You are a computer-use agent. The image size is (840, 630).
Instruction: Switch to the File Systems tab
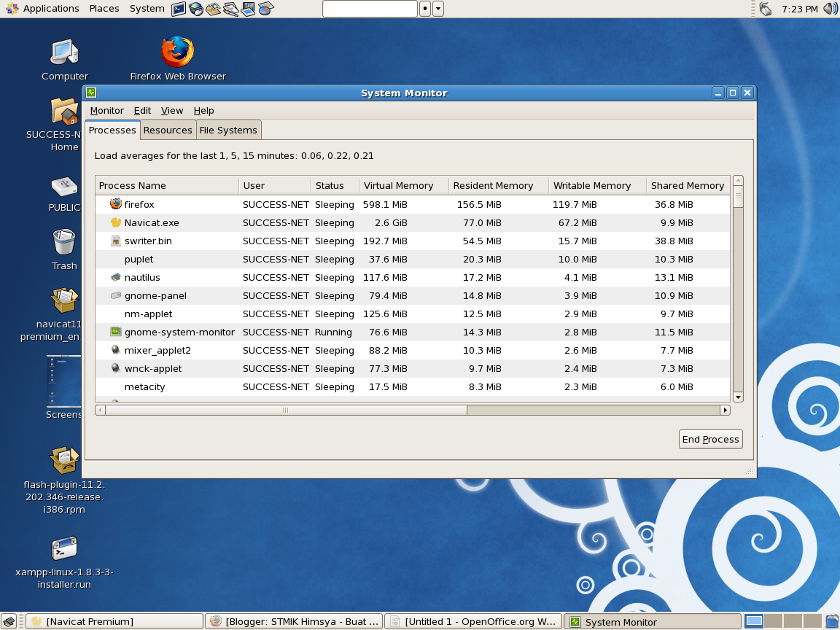click(x=228, y=130)
